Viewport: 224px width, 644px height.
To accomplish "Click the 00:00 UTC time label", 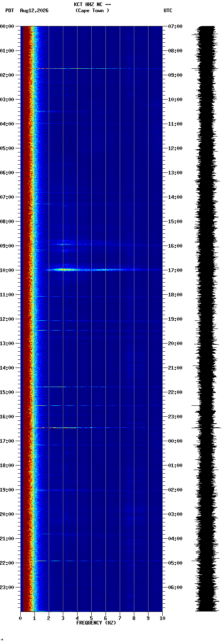I will coord(175,441).
